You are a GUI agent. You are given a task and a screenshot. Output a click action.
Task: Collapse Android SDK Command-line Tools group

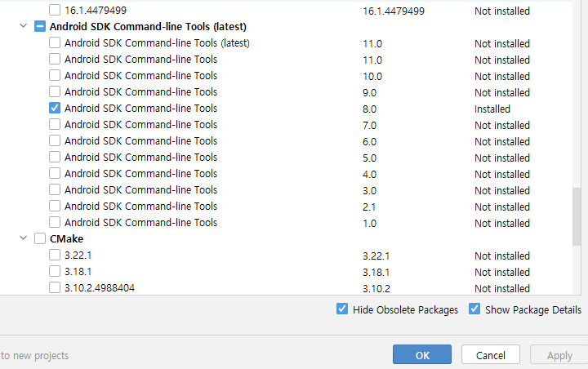point(23,26)
